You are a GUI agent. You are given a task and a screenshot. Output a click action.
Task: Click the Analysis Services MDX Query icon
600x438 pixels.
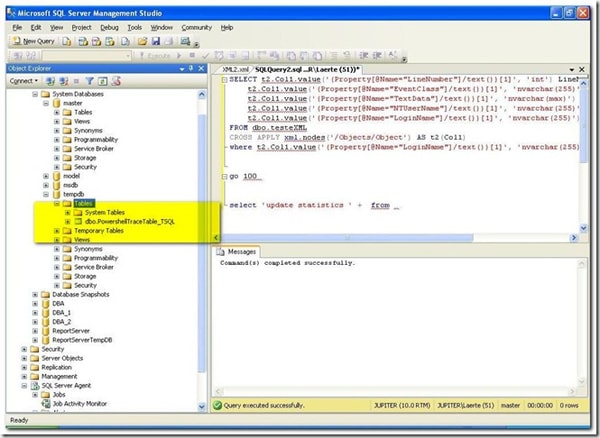[x=83, y=41]
